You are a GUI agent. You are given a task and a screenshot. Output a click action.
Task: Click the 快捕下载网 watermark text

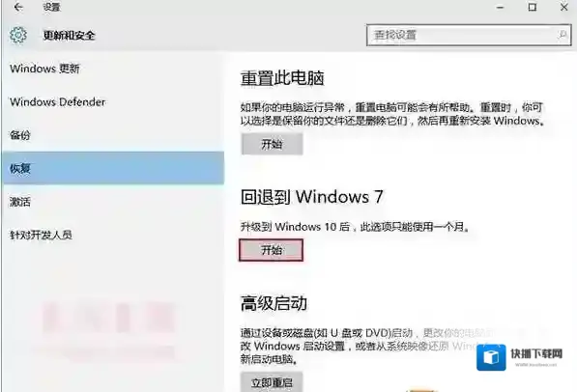[x=536, y=353]
